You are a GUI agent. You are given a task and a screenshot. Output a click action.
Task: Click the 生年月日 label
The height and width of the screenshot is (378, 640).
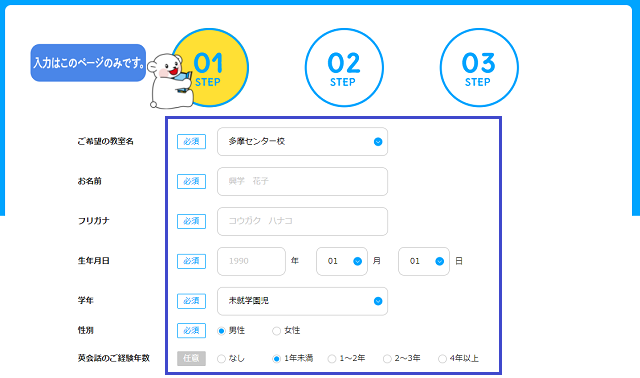pyautogui.click(x=93, y=261)
